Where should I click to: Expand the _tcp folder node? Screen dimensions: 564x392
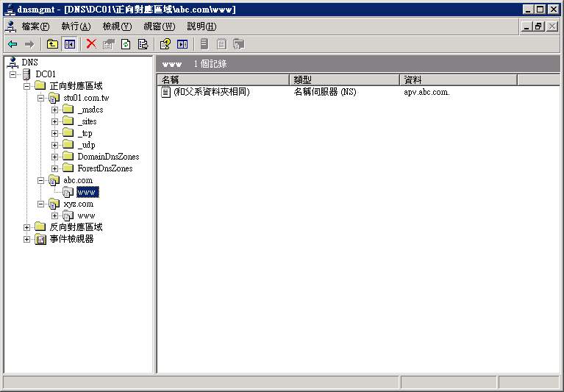(x=54, y=133)
